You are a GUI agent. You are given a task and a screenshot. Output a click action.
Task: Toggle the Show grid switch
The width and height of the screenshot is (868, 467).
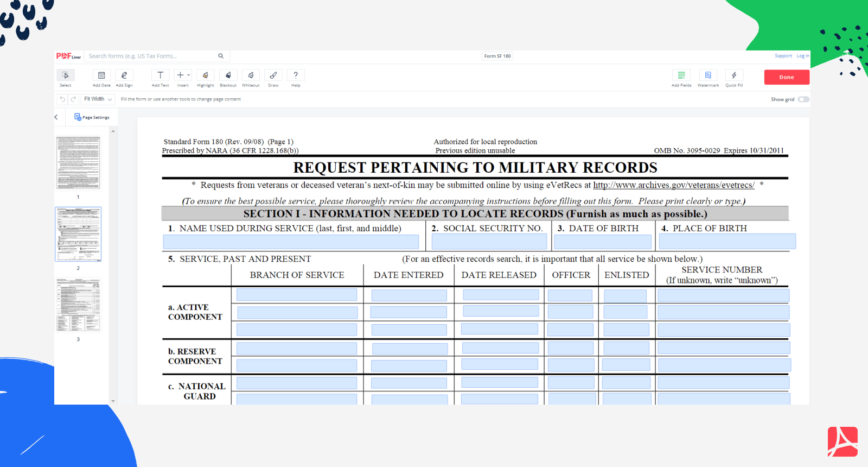[803, 99]
